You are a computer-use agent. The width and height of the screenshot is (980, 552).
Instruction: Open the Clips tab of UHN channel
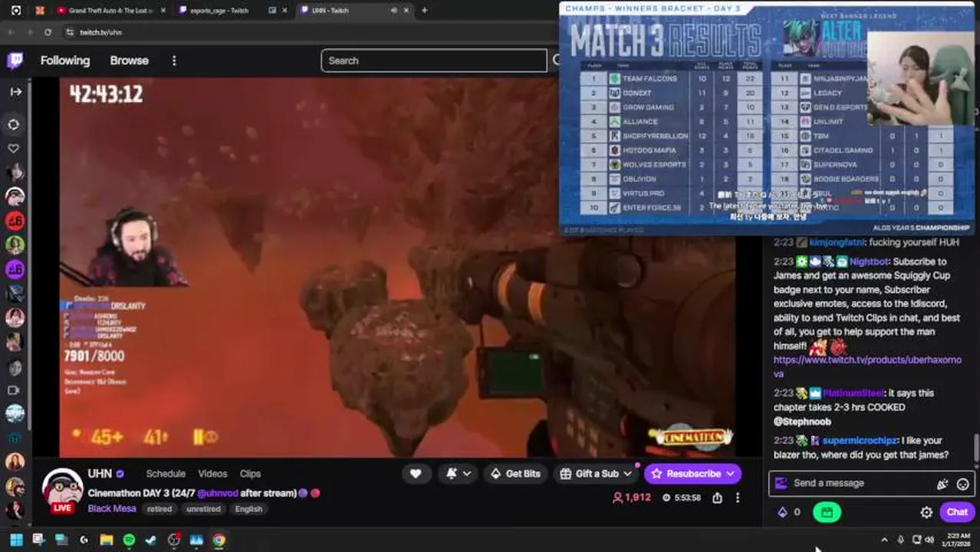(250, 474)
